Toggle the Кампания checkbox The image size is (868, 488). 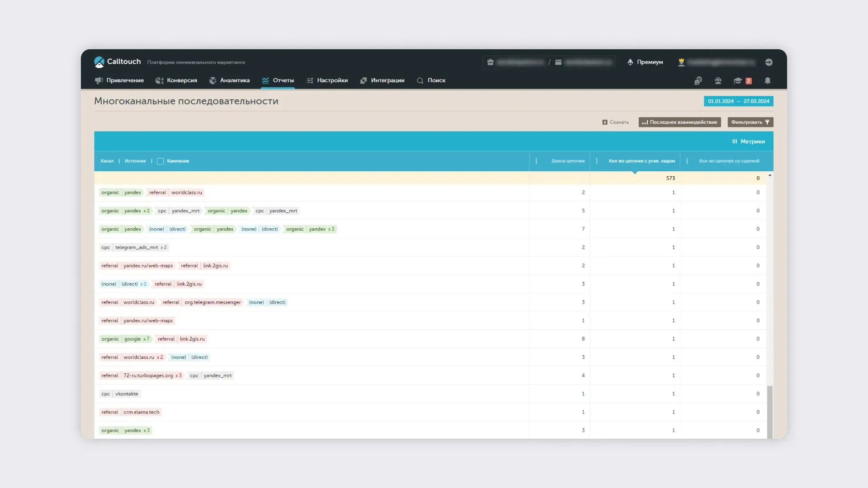tap(160, 161)
